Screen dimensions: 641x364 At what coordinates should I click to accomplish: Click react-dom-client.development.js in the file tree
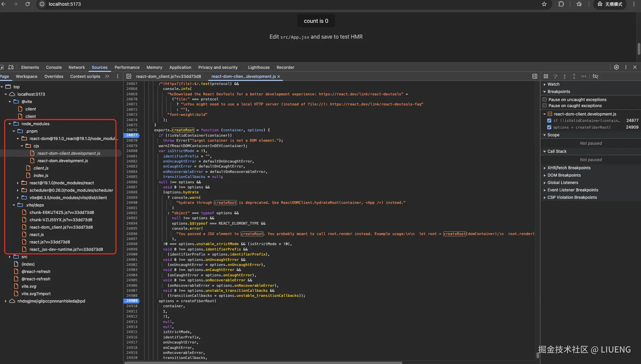69,153
